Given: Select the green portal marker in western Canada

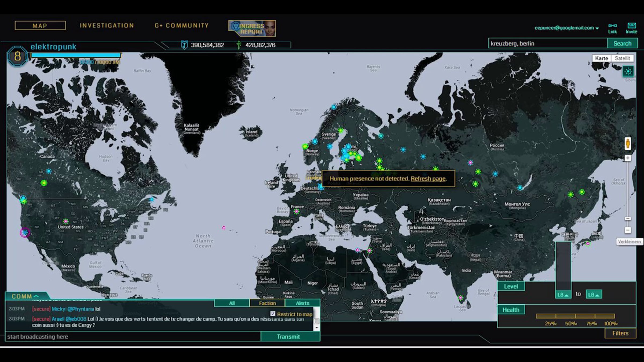Looking at the screenshot, I should click(44, 183).
